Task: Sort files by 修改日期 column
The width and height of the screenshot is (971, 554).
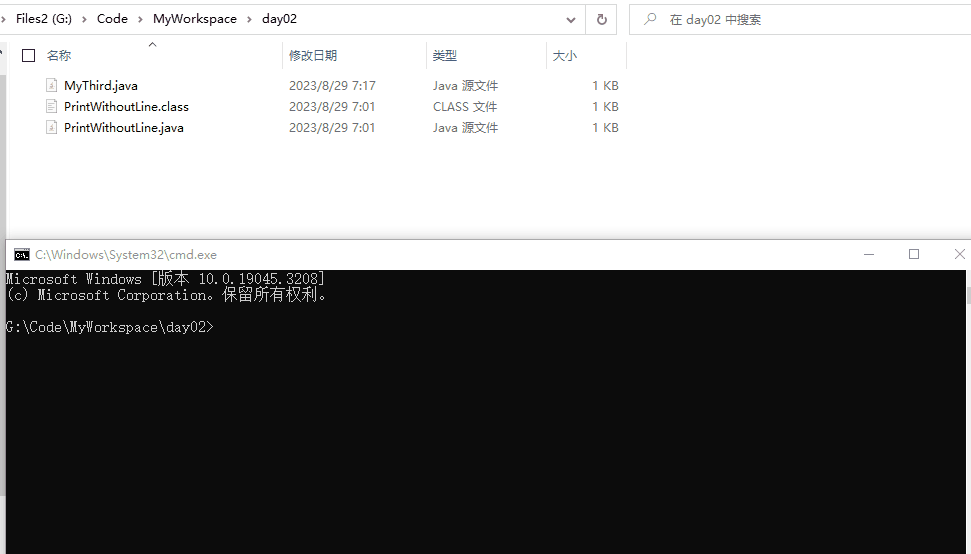Action: [x=313, y=56]
